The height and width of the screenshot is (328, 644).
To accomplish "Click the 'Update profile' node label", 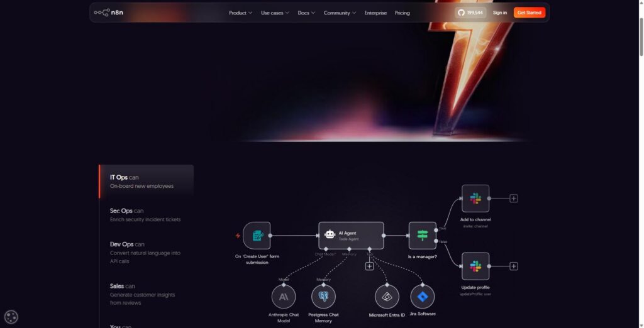I will [475, 287].
